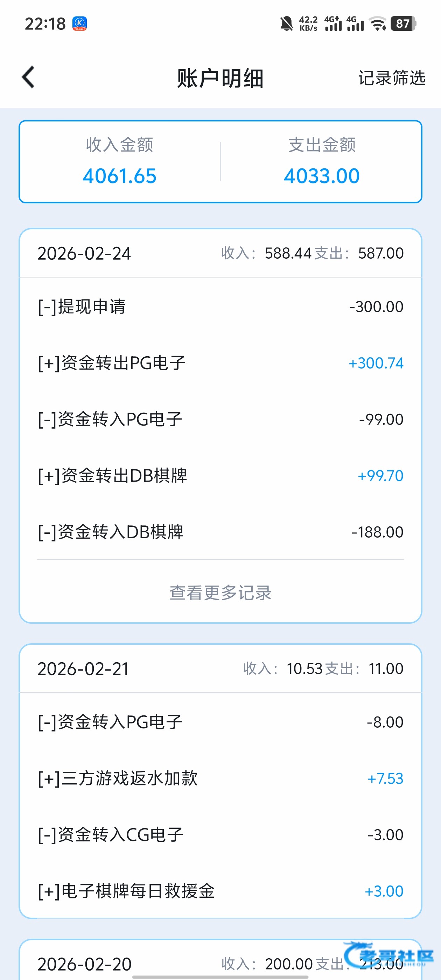Open the 记录筛选 record filter
Image resolution: width=441 pixels, height=980 pixels.
click(392, 78)
